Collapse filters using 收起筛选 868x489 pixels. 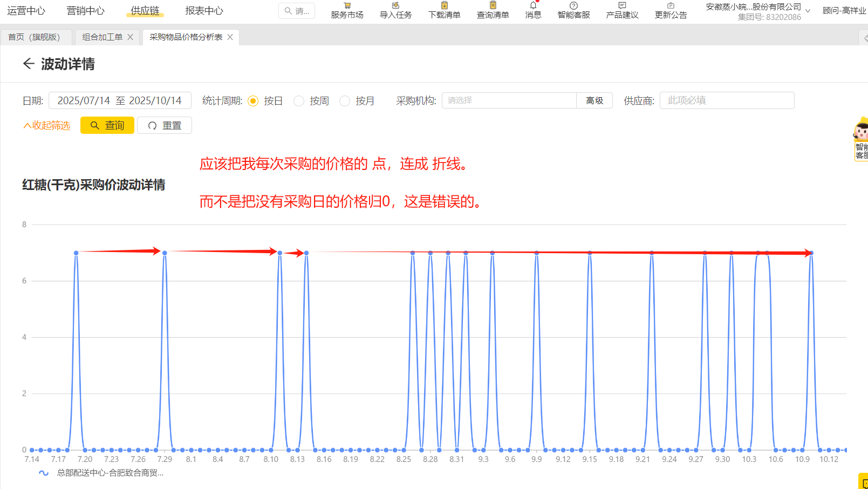(46, 125)
